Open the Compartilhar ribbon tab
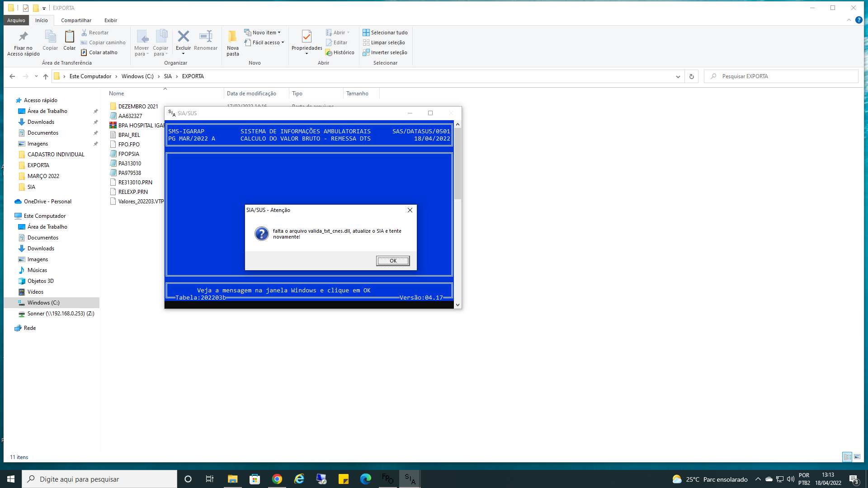This screenshot has width=868, height=488. click(76, 20)
